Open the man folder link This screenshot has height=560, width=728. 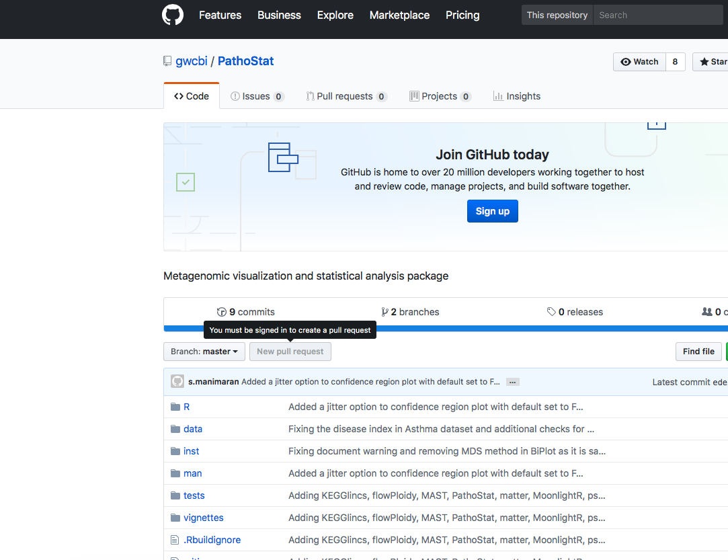[x=193, y=474]
